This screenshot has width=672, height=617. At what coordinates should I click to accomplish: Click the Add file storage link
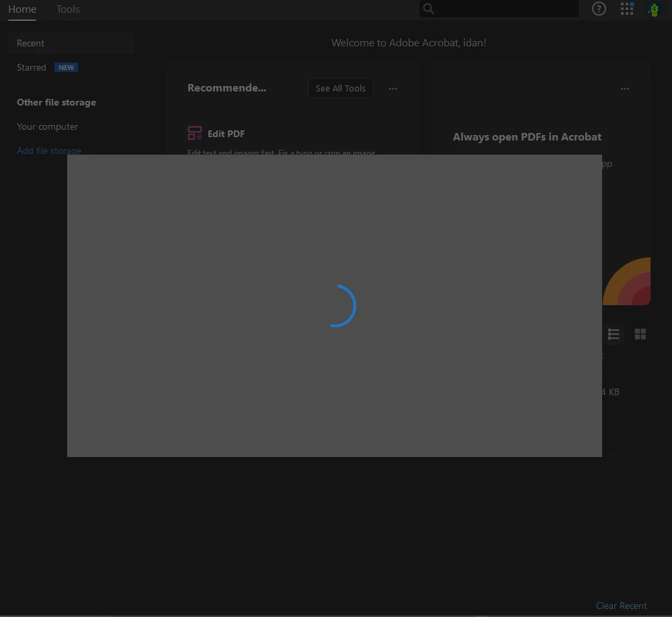tap(49, 151)
